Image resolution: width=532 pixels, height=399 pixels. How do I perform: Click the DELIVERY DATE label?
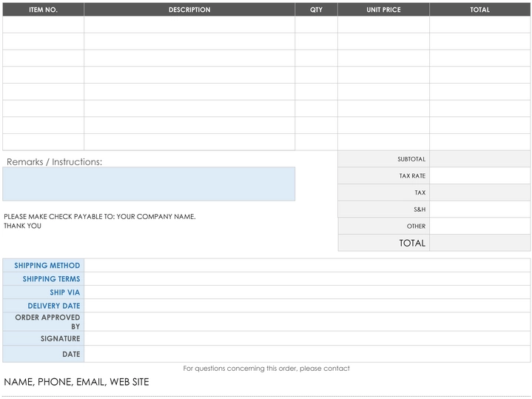(x=54, y=306)
